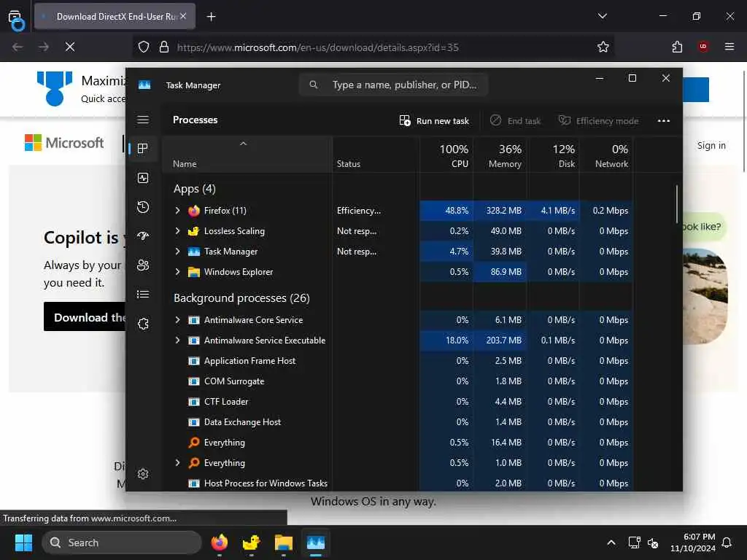The width and height of the screenshot is (747, 560).
Task: Sort processes by Disk column
Action: point(554,155)
